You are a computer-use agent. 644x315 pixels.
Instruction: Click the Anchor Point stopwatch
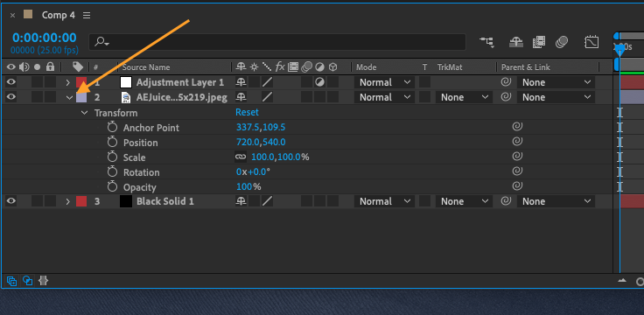(112, 128)
